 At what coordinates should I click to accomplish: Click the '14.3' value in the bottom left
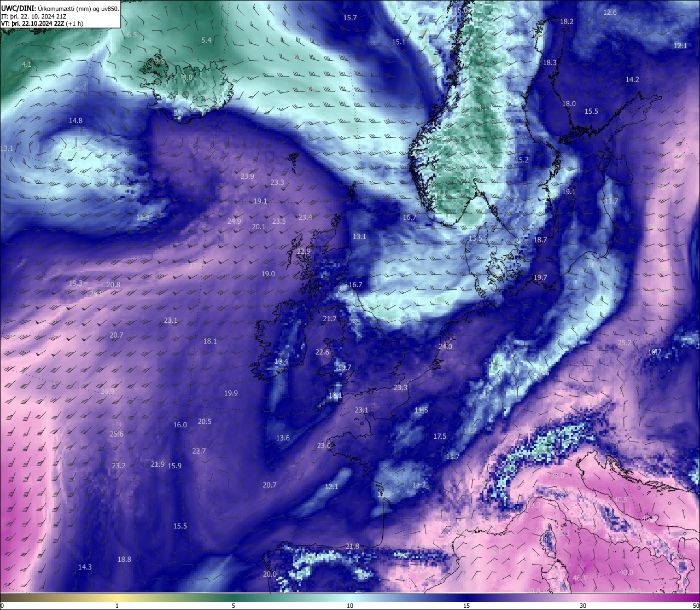point(85,567)
